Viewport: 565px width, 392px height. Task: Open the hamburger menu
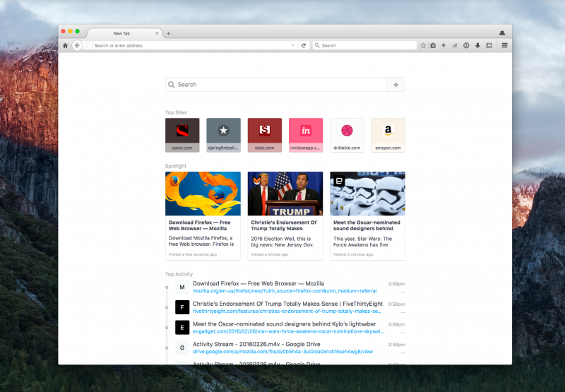(x=504, y=45)
